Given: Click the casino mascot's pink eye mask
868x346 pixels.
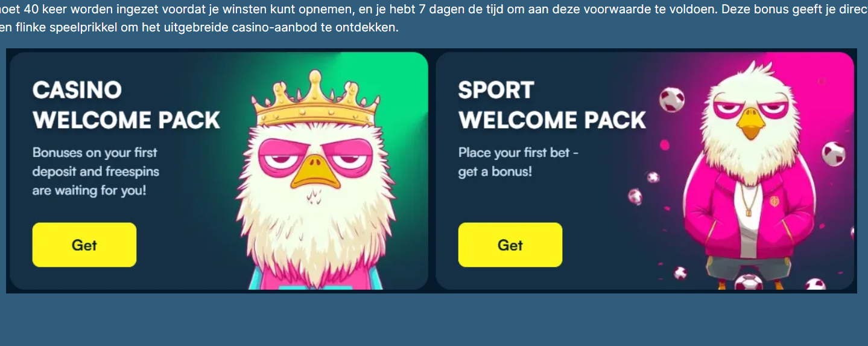Looking at the screenshot, I should [314, 155].
